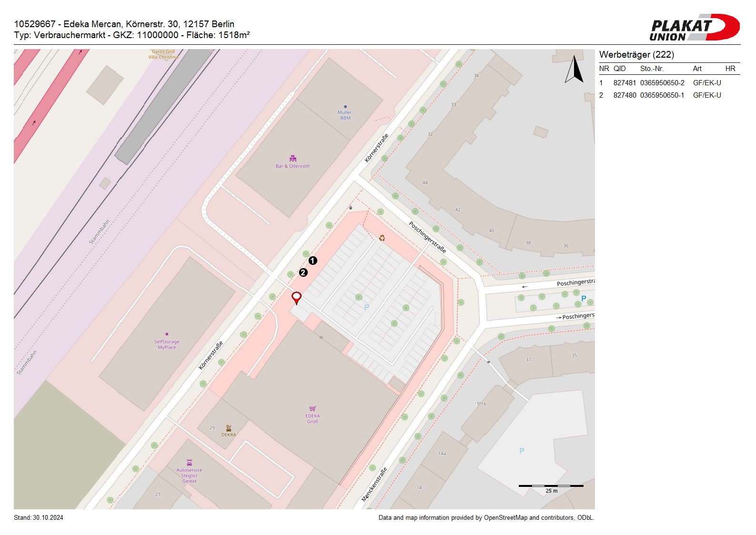Select table row with QID 827481
This screenshot has height=535, width=756.
point(667,83)
